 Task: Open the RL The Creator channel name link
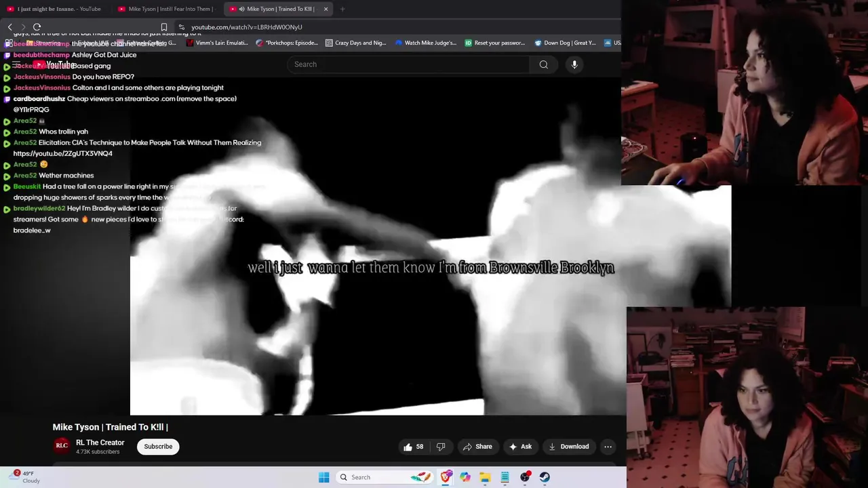click(100, 443)
